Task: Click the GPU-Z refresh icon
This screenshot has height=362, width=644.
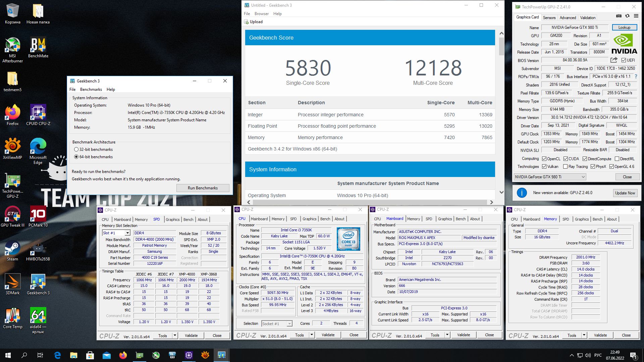Action: (627, 16)
